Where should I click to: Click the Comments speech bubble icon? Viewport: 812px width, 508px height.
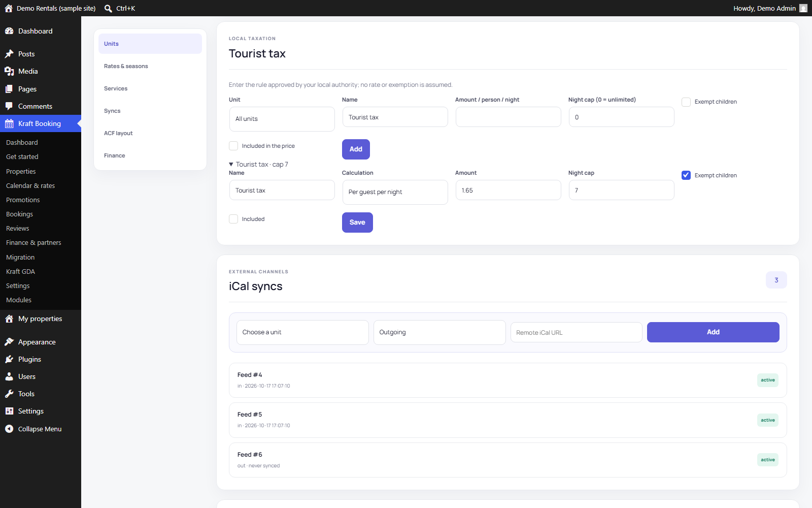click(x=9, y=106)
